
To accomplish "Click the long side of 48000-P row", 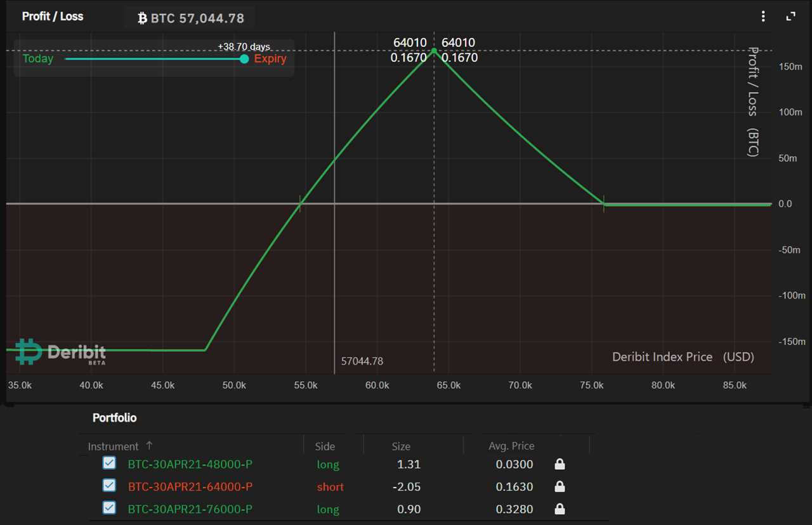I will click(328, 465).
